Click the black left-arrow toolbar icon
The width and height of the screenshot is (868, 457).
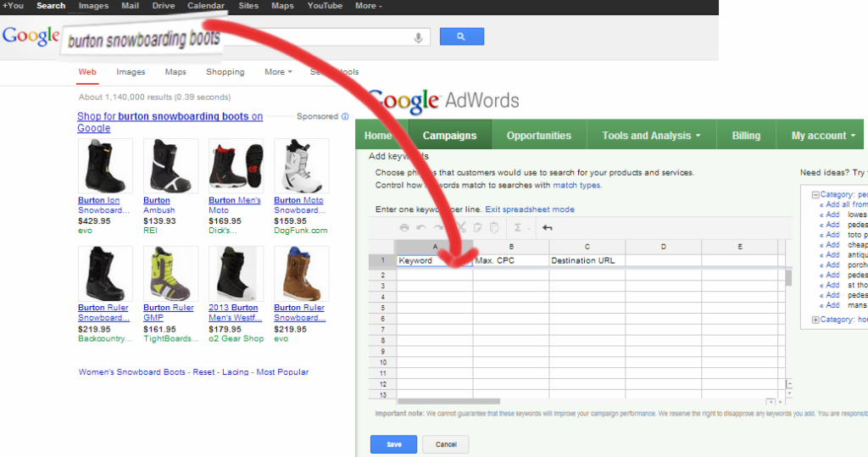548,227
